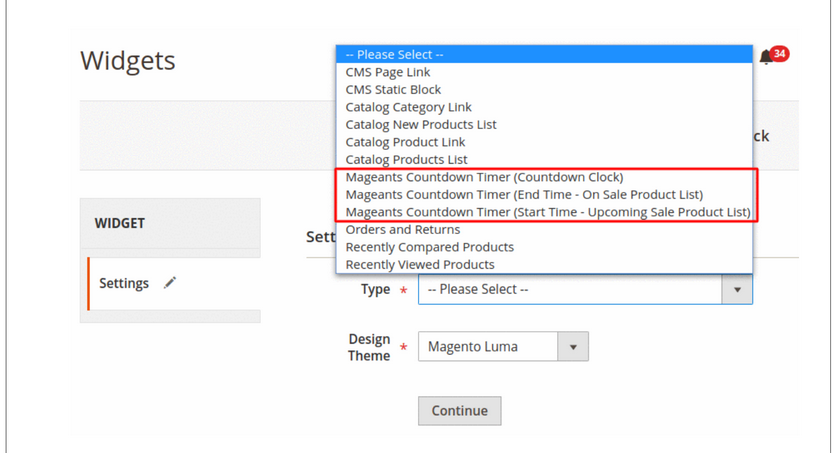Select End Time - On Sale Product List

pyautogui.click(x=544, y=195)
